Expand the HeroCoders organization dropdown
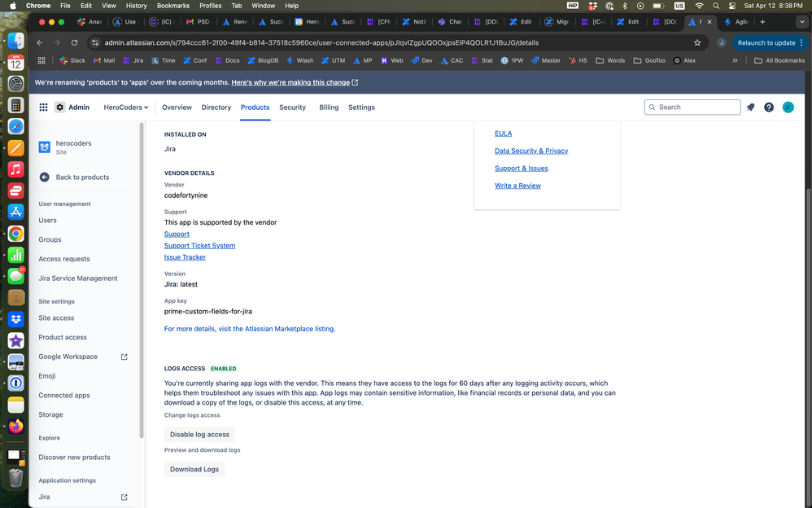The height and width of the screenshot is (508, 812). (x=128, y=107)
